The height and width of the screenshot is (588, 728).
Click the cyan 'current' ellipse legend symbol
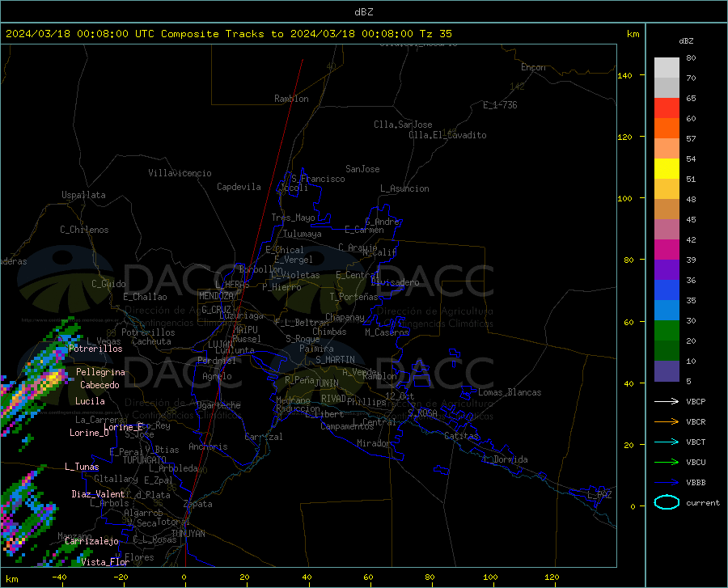coord(667,502)
